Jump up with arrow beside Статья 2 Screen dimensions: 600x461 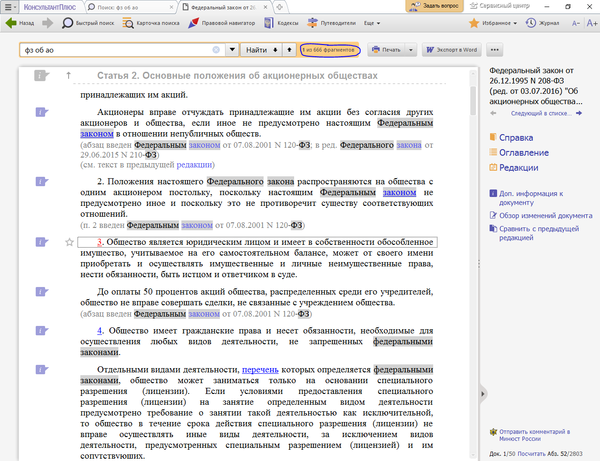point(68,75)
